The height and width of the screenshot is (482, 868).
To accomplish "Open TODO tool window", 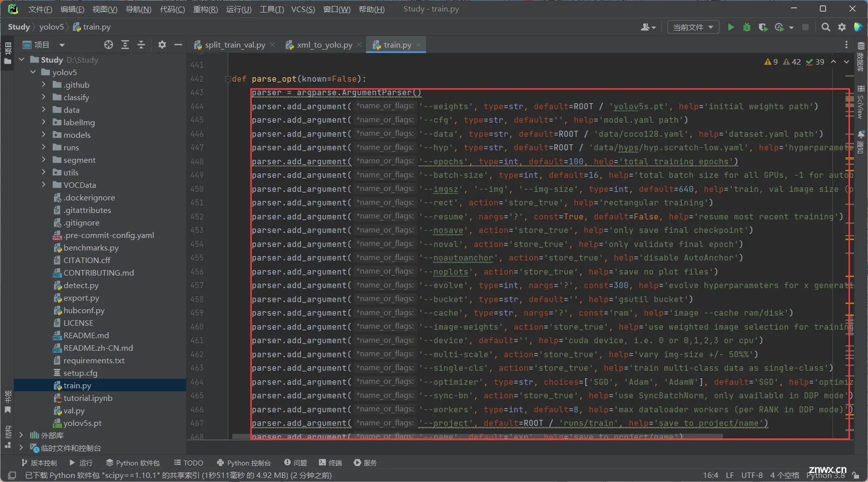I will 188,463.
